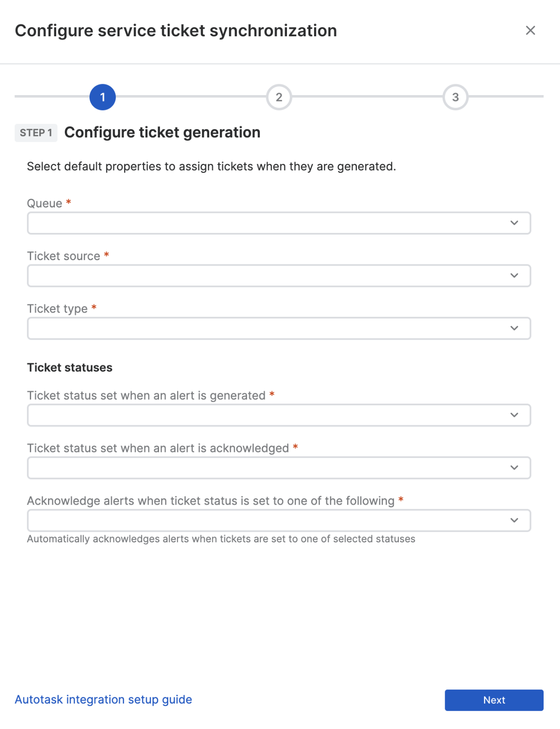Click the STEP 1 badge label

(36, 133)
